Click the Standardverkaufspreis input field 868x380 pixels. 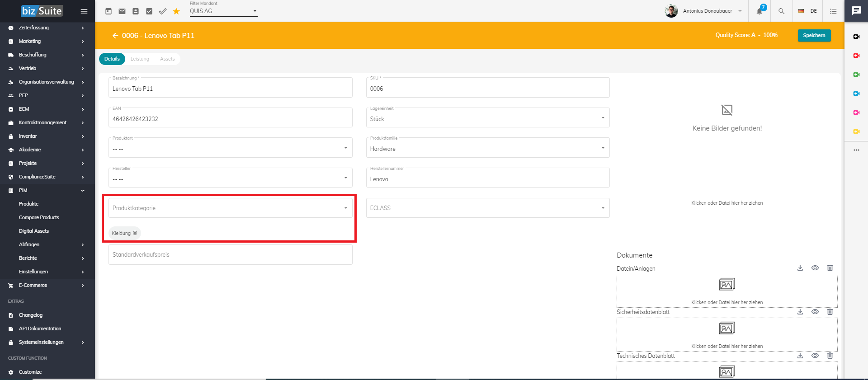pyautogui.click(x=231, y=254)
